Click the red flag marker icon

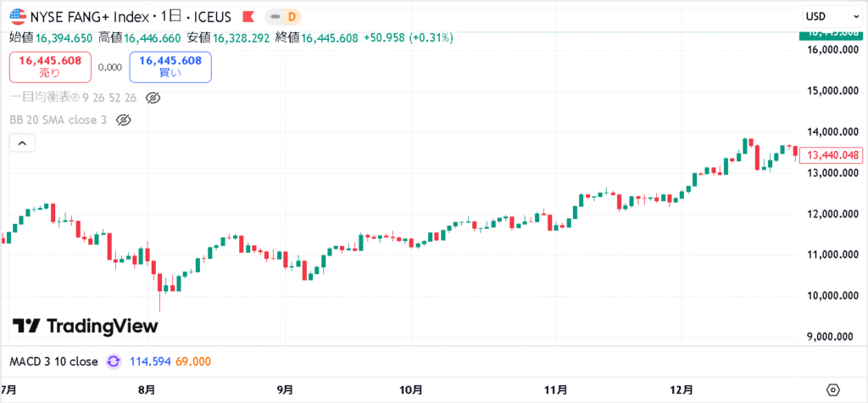[x=247, y=17]
